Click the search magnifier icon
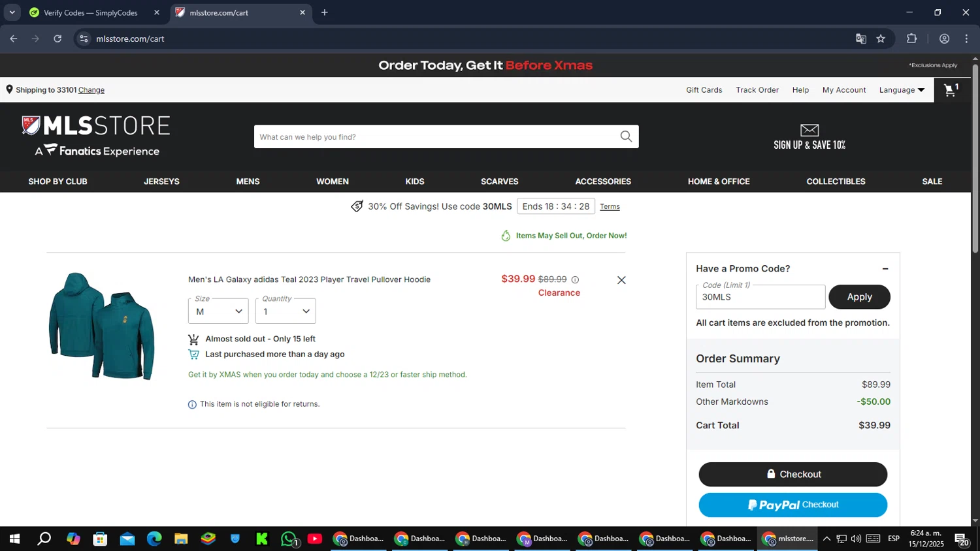This screenshot has width=980, height=551. (626, 136)
